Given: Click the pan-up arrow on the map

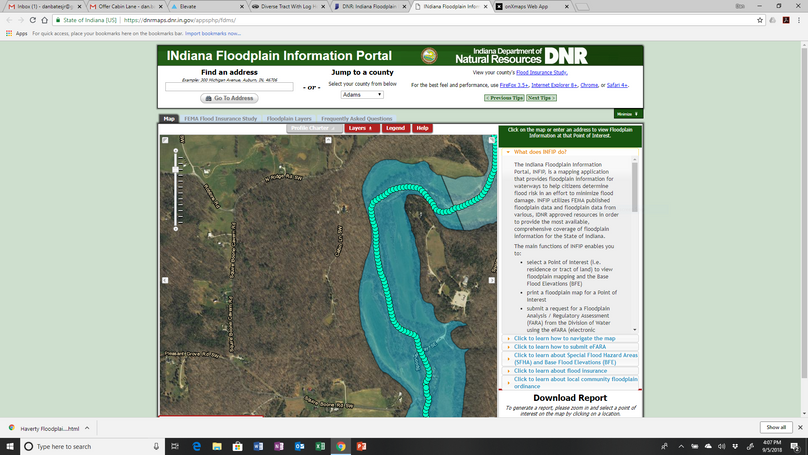Looking at the screenshot, I should pyautogui.click(x=328, y=140).
